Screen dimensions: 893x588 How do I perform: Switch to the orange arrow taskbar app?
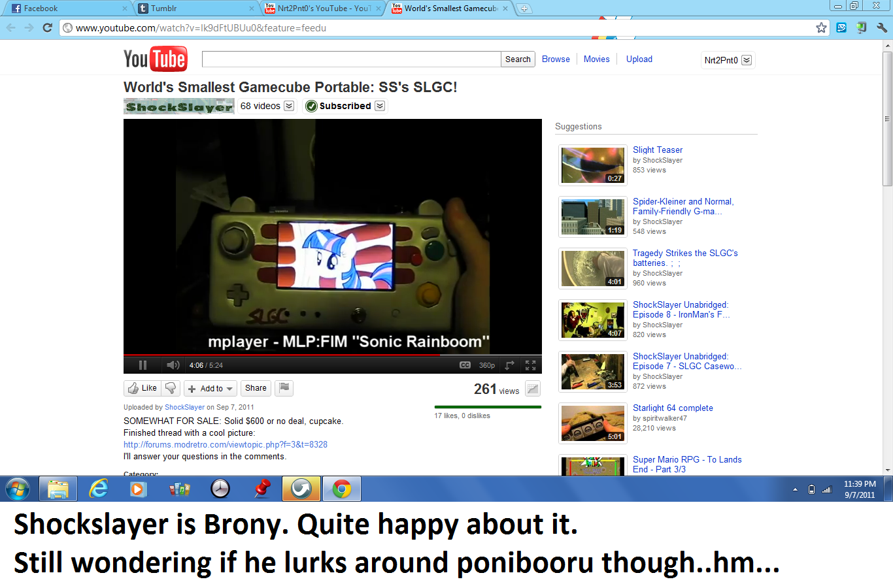coord(301,489)
